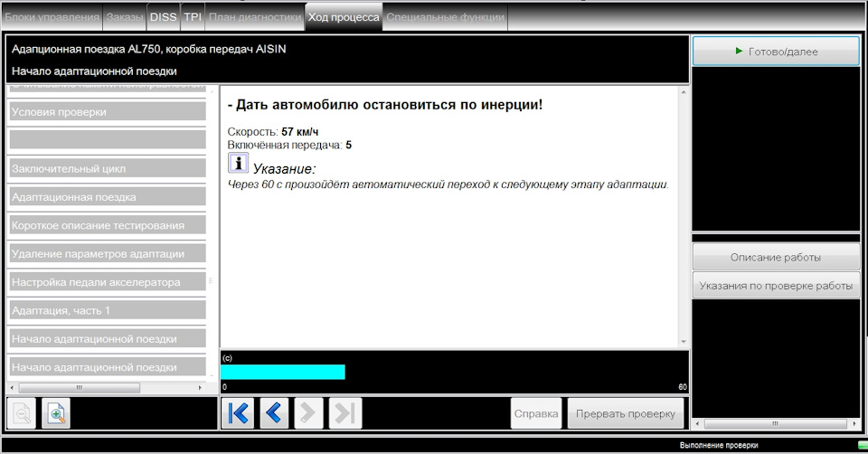Screen dimensions: 868x454
Task: Open the DISS tab
Action: 164,17
